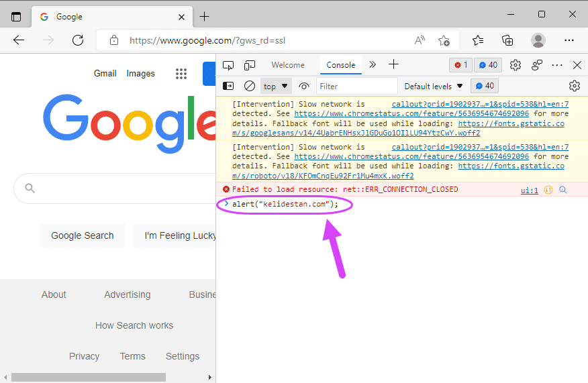Open the ui:1 source link
This screenshot has width=588, height=383.
tap(529, 190)
